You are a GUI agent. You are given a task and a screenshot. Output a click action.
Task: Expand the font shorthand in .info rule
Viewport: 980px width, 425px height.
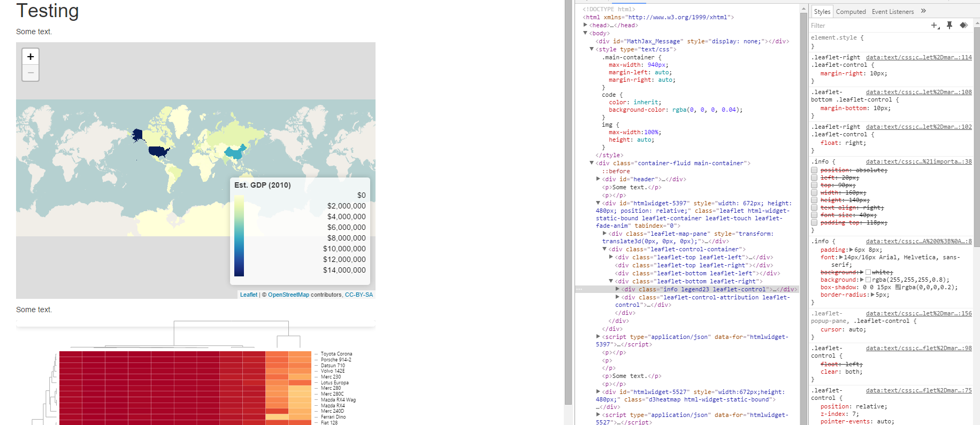click(841, 257)
